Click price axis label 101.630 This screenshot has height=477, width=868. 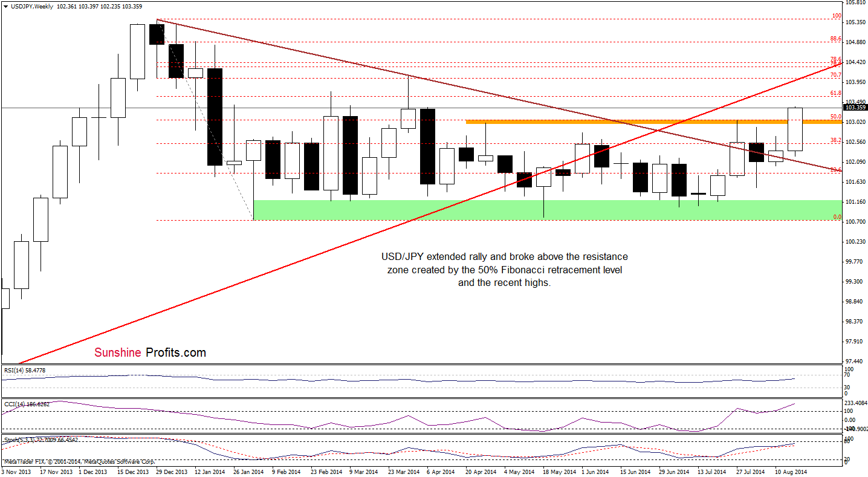[855, 182]
